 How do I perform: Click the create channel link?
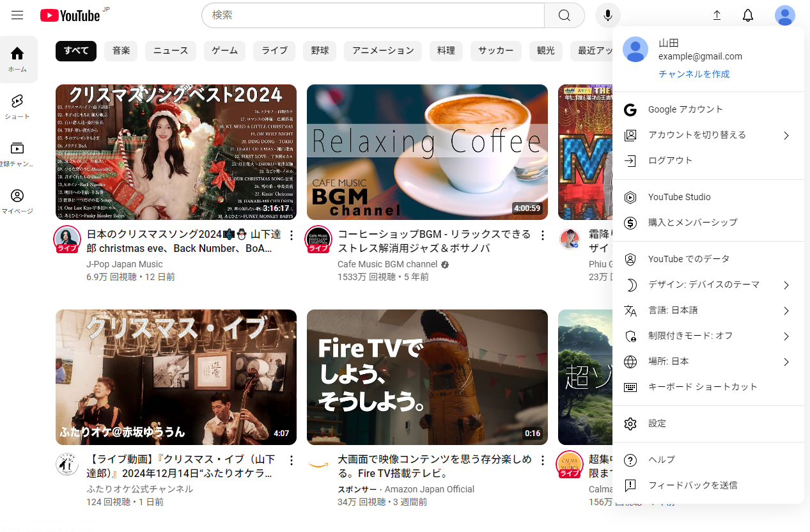point(694,74)
